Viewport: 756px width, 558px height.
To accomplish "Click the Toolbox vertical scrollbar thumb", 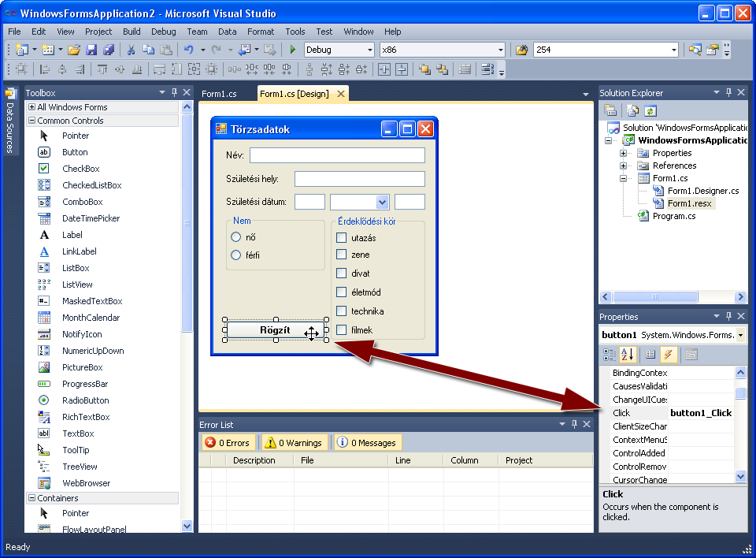I will click(187, 222).
